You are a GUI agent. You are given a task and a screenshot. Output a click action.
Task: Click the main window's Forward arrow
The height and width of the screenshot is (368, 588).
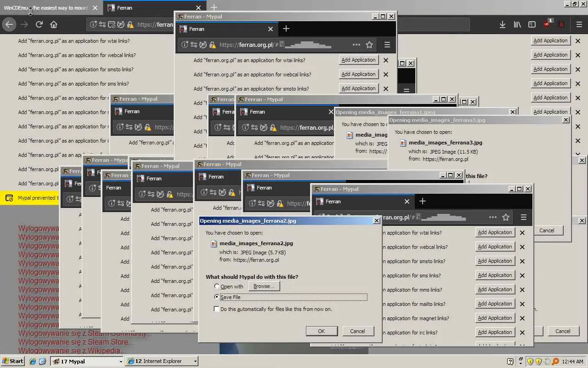coord(24,24)
